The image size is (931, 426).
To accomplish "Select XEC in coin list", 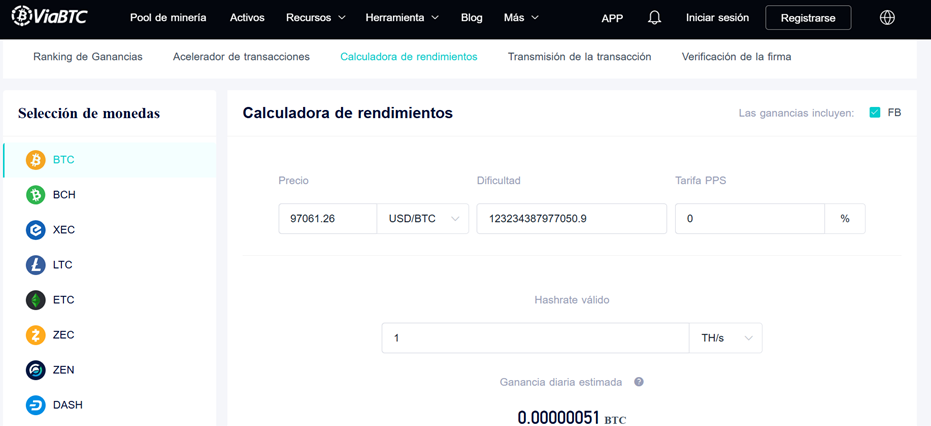I will [x=109, y=230].
